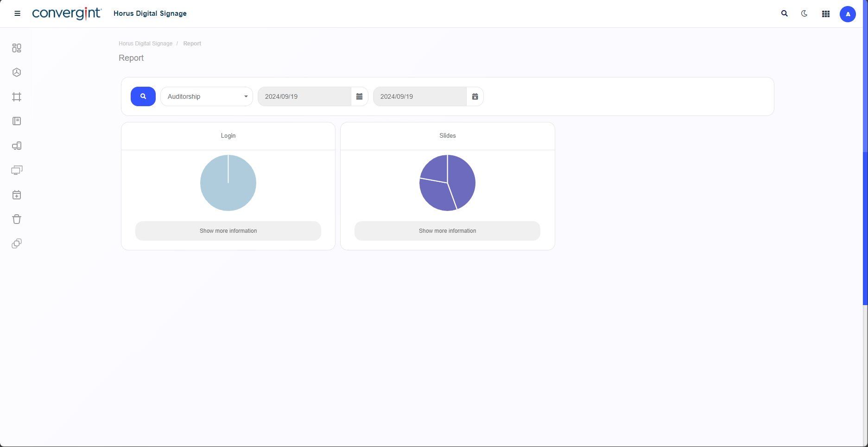Click the overlapping squares sidebar icon
The height and width of the screenshot is (447, 868).
[17, 243]
